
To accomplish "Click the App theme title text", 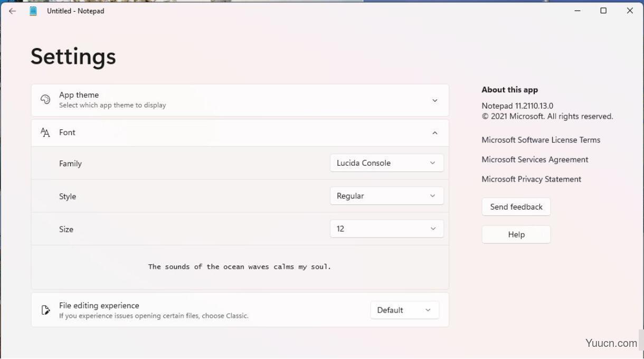I will coord(79,95).
